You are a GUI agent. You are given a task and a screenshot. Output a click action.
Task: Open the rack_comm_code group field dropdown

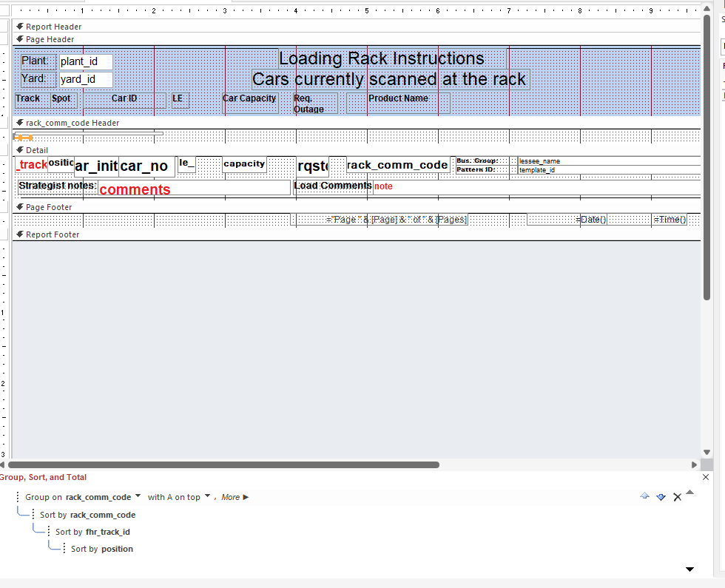(138, 496)
